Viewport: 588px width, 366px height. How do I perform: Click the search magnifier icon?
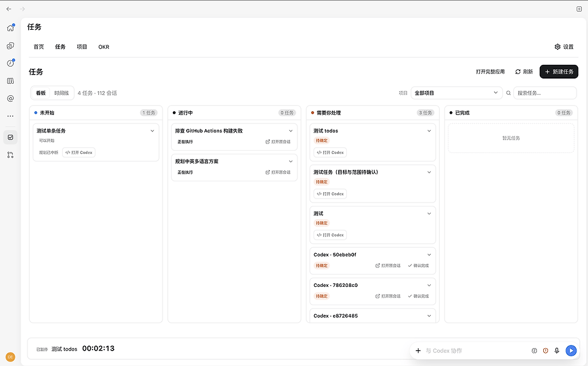(509, 93)
